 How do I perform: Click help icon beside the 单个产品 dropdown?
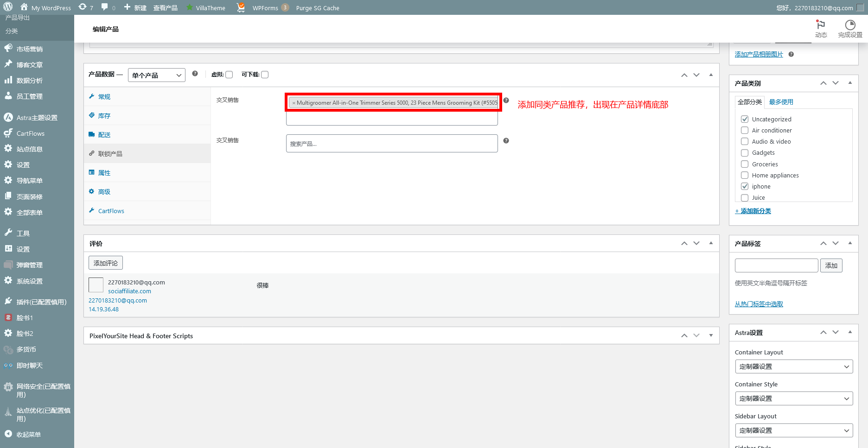click(195, 74)
